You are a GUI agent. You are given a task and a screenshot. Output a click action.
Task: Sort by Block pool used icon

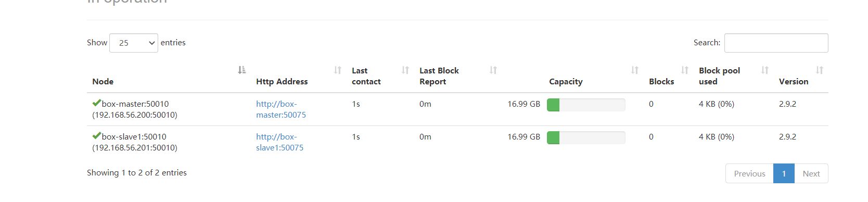click(765, 70)
